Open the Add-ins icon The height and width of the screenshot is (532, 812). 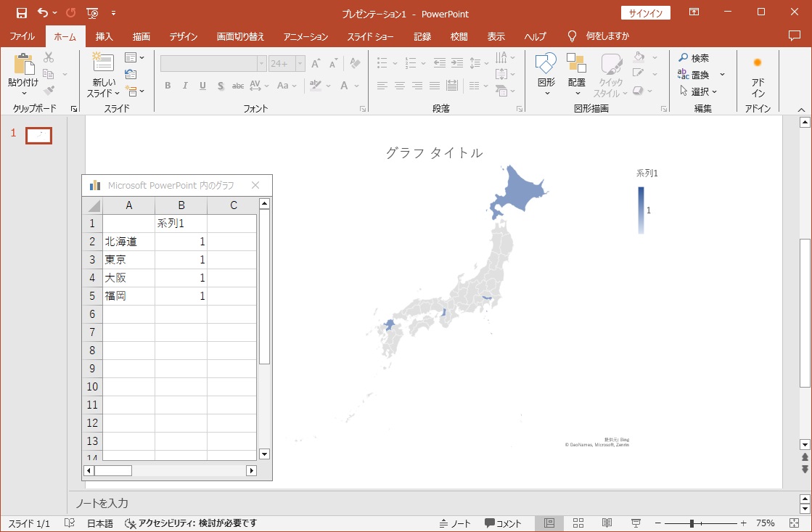(x=758, y=63)
